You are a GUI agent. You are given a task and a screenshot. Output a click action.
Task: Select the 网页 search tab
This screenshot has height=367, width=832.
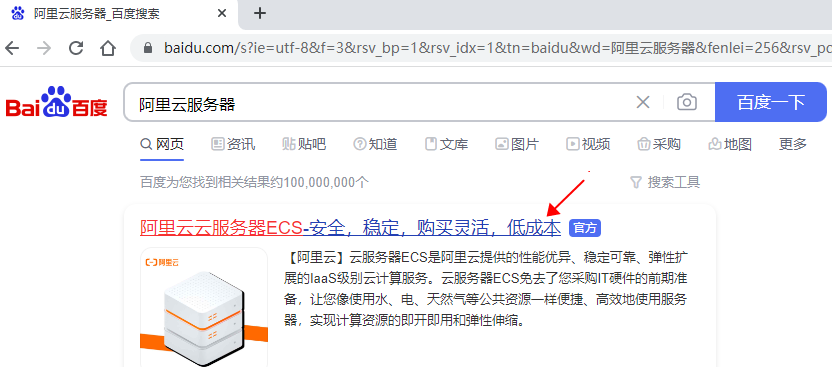coord(162,144)
